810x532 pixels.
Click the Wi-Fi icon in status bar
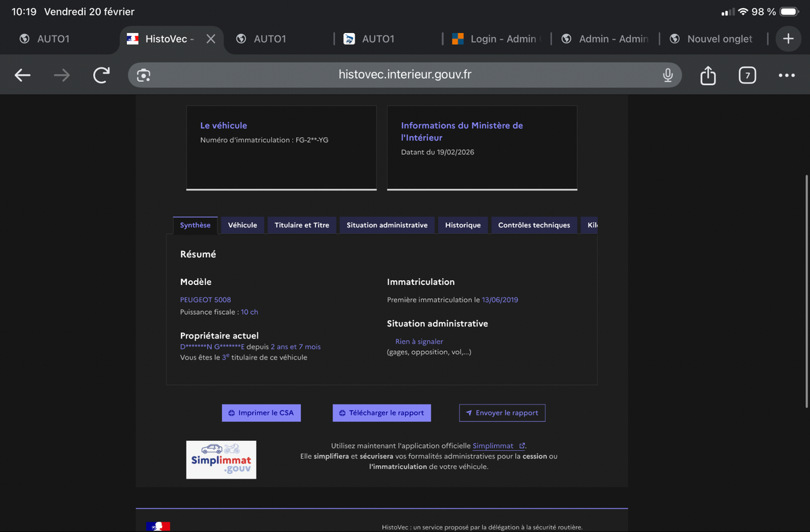point(743,12)
